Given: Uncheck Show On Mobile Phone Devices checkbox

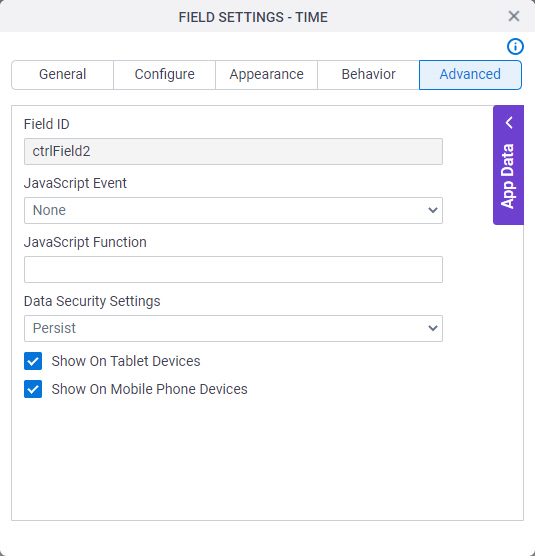Looking at the screenshot, I should click(x=33, y=389).
